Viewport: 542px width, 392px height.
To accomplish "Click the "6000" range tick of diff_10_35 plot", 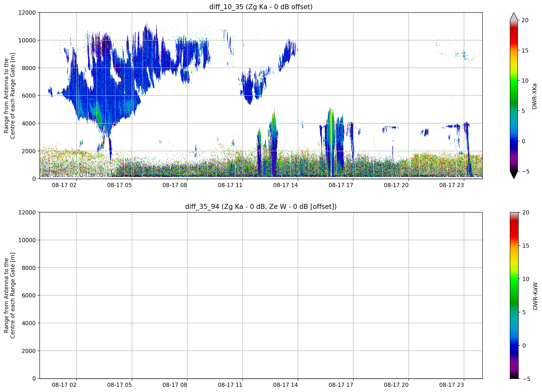I will pos(29,96).
